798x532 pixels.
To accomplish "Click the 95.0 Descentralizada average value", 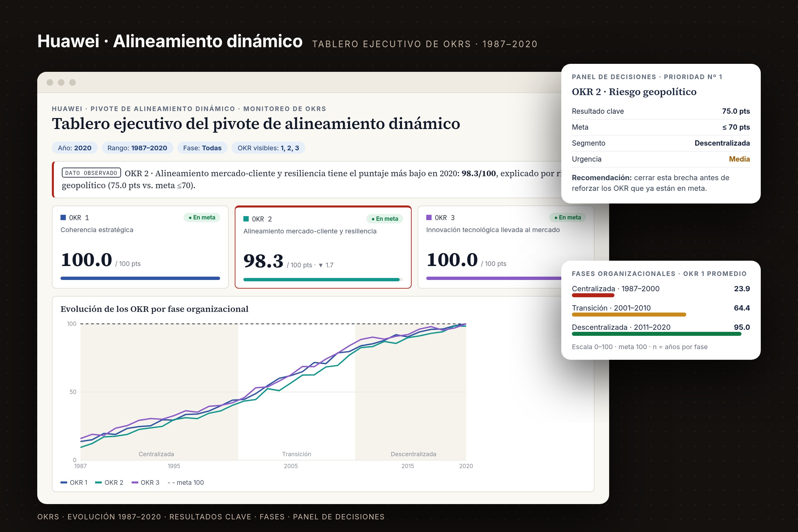I will [x=742, y=328].
